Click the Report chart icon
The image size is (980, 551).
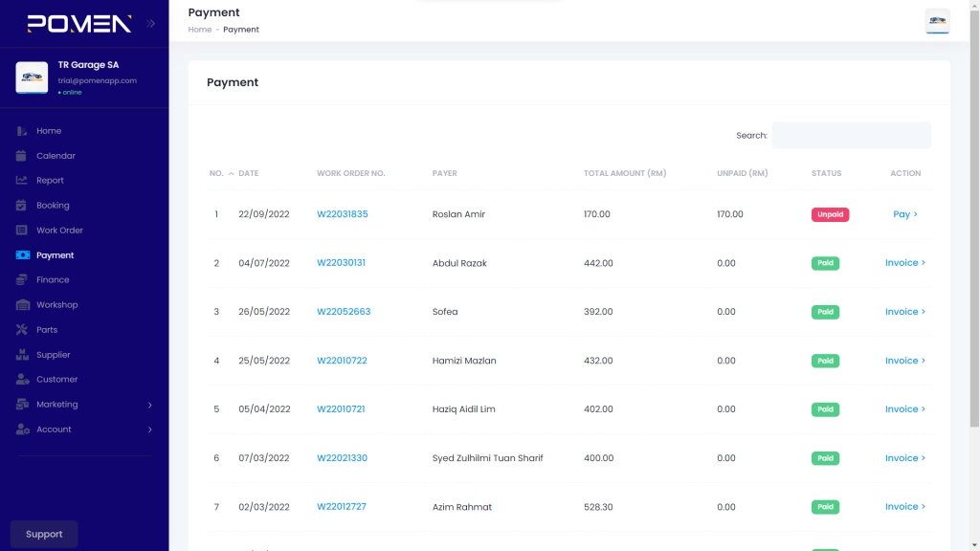[x=22, y=180]
